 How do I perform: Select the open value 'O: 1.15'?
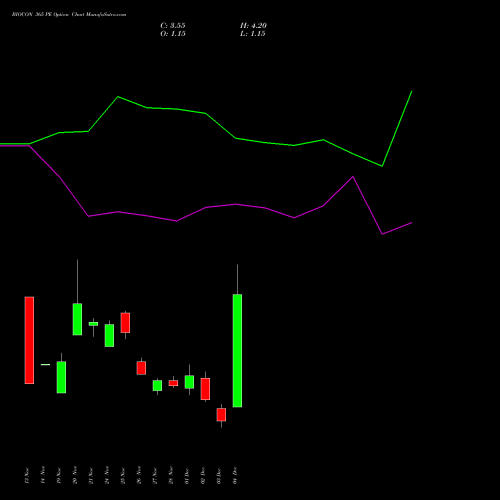173,34
